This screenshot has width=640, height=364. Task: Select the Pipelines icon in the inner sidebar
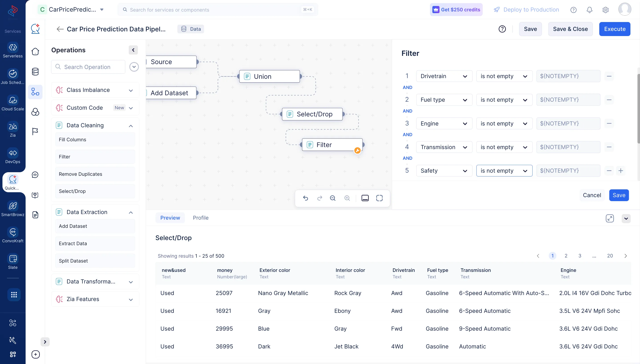[x=35, y=92]
